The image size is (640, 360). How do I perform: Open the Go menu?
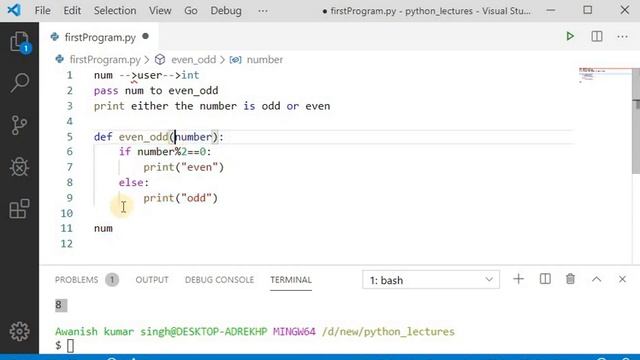pos(191,11)
